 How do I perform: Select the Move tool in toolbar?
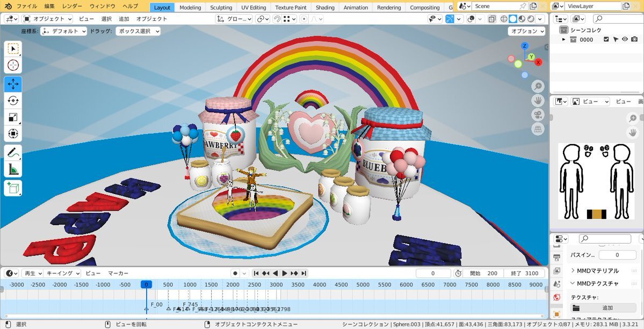(x=13, y=84)
